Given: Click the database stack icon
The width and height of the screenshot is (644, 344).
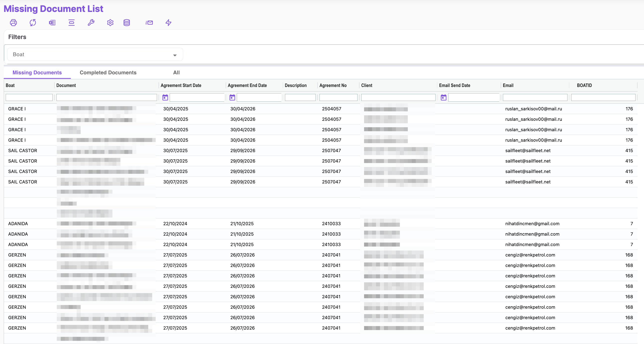Looking at the screenshot, I should [127, 23].
